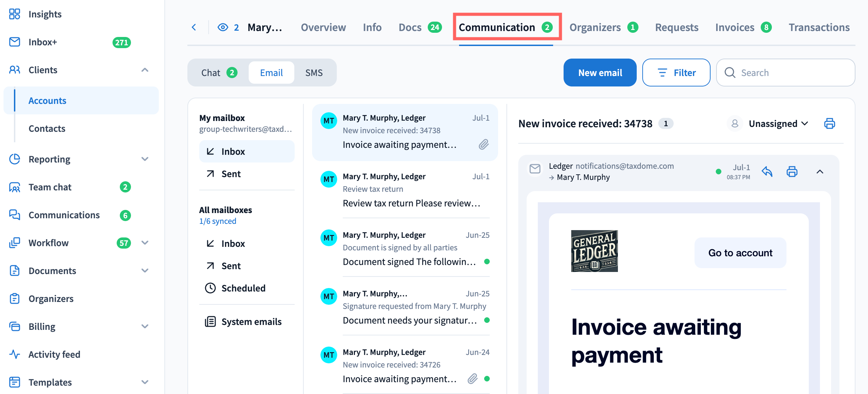The height and width of the screenshot is (394, 868).
Task: Switch to the Chat communication toggle
Action: click(219, 73)
